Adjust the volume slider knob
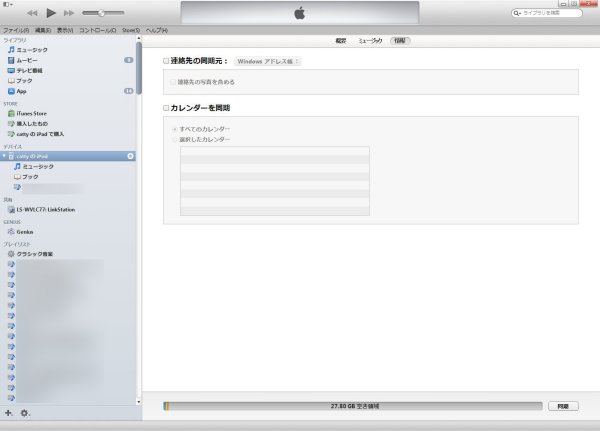Viewport: 600px width, 431px height. [101, 13]
